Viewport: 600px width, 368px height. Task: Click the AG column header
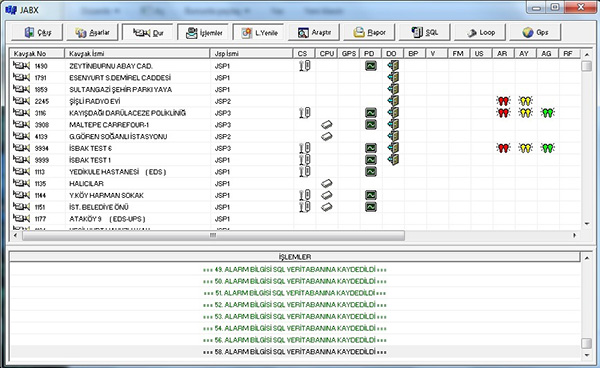[x=548, y=53]
